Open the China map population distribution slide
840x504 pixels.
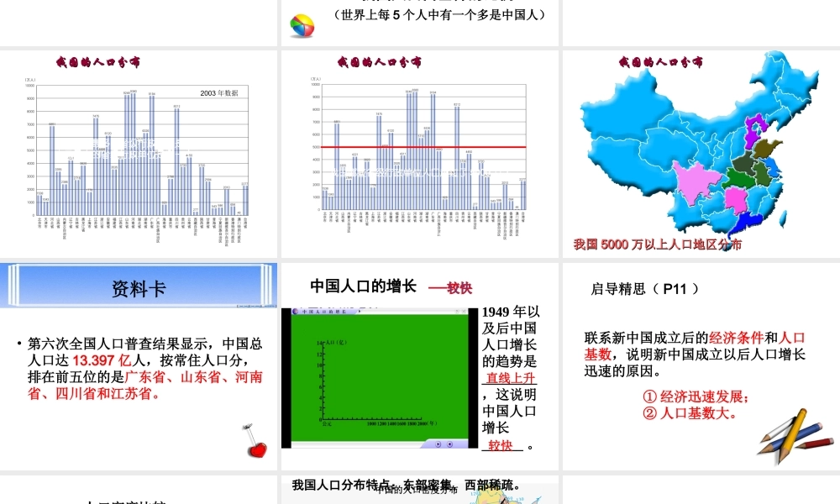[x=701, y=153]
